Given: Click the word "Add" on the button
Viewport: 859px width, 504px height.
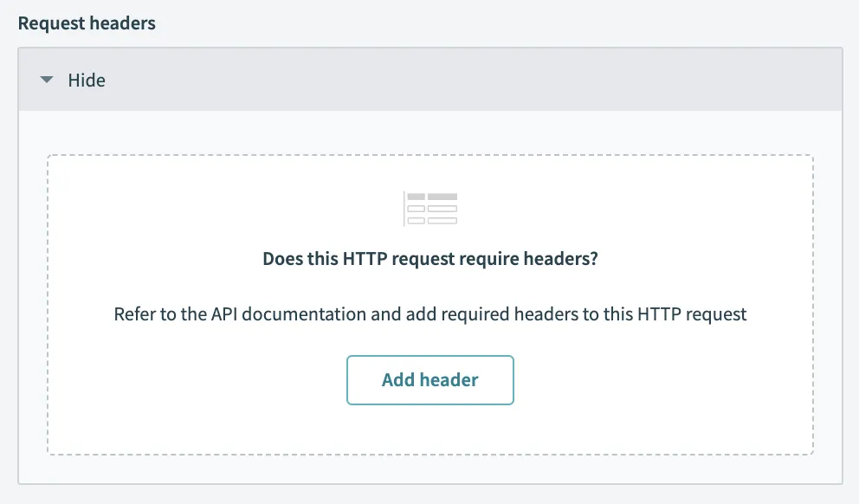Looking at the screenshot, I should click(x=397, y=380).
